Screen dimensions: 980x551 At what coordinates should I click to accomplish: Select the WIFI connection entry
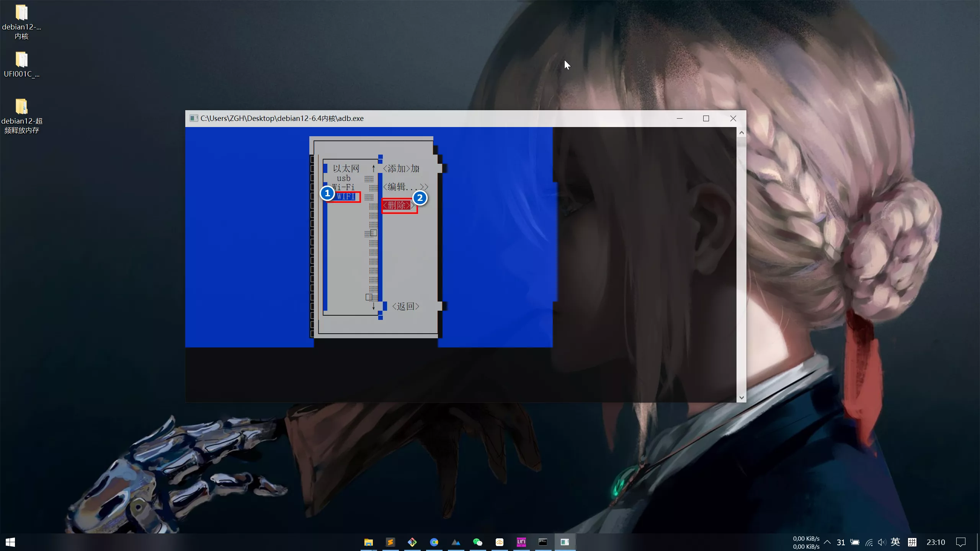[x=346, y=197]
